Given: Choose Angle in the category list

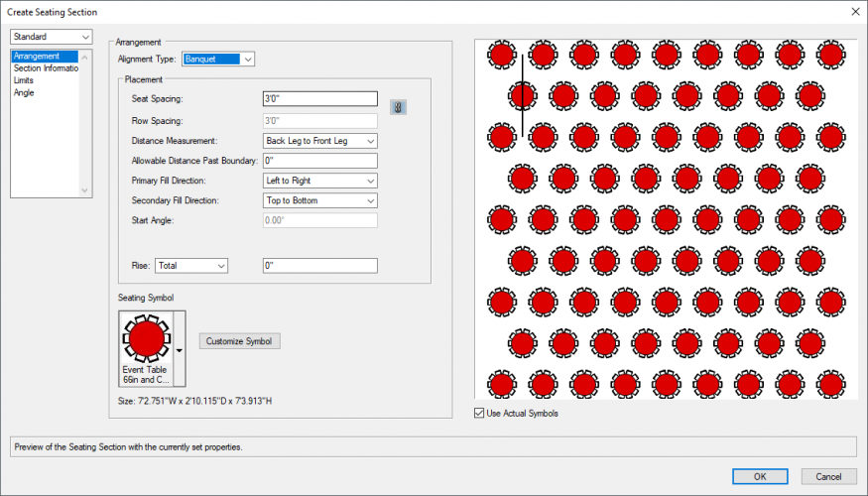Looking at the screenshot, I should (x=24, y=92).
